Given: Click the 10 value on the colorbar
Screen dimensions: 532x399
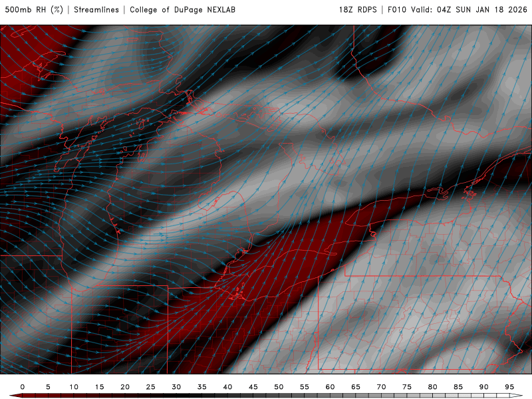Looking at the screenshot, I should click(74, 387).
